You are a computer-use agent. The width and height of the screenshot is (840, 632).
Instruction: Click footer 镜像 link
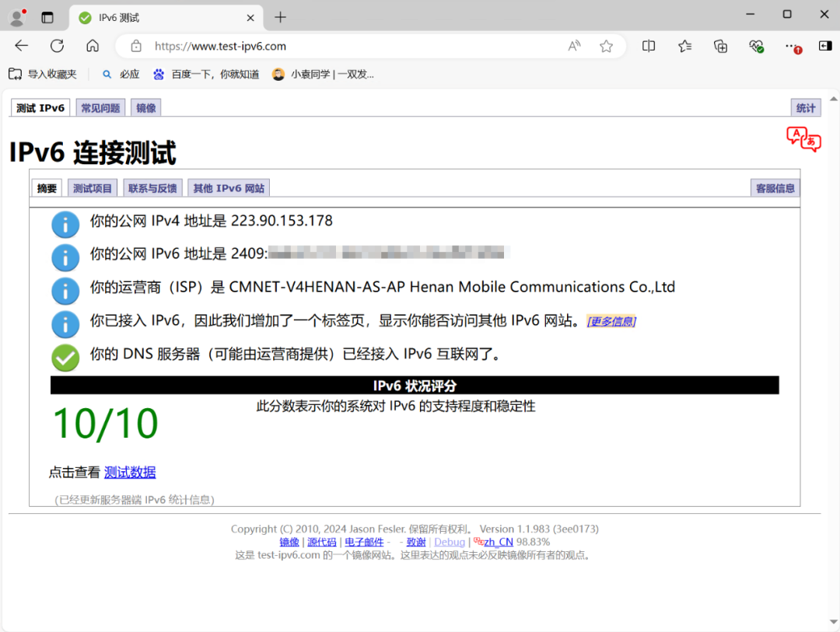pos(289,542)
